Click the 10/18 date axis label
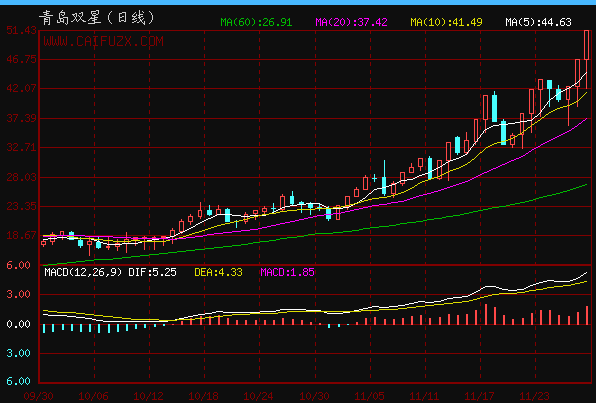Image resolution: width=596 pixels, height=403 pixels. click(203, 397)
